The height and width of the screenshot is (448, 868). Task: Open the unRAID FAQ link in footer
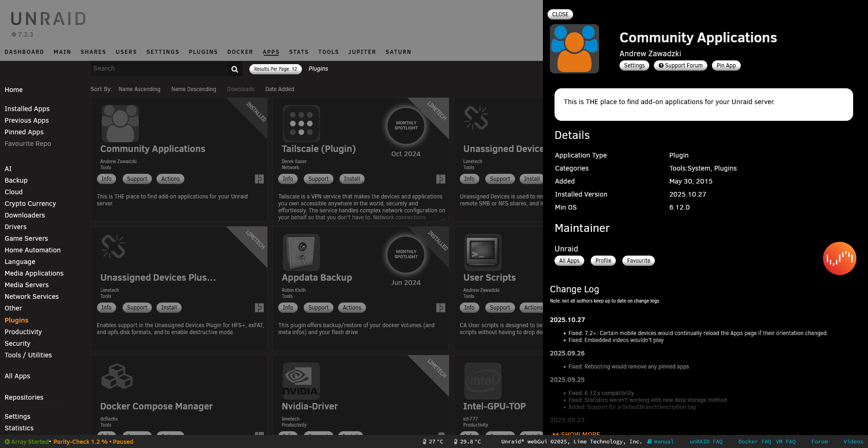point(706,441)
